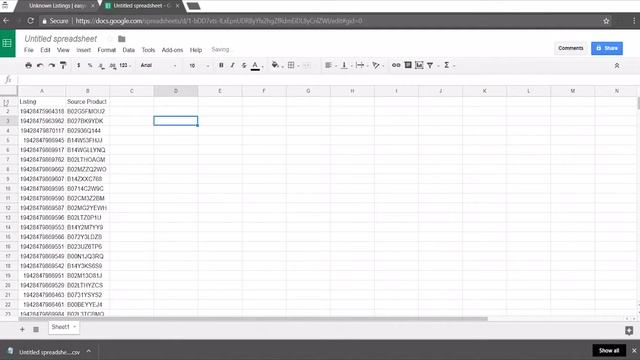Image resolution: width=640 pixels, height=360 pixels.
Task: Add a new sheet with plus
Action: (x=22, y=329)
